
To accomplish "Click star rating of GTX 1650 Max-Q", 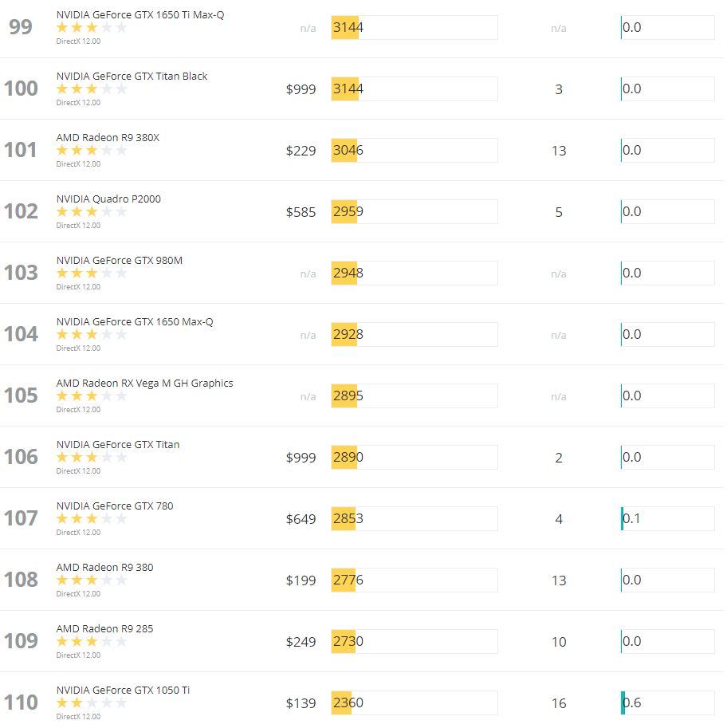I will click(x=92, y=334).
